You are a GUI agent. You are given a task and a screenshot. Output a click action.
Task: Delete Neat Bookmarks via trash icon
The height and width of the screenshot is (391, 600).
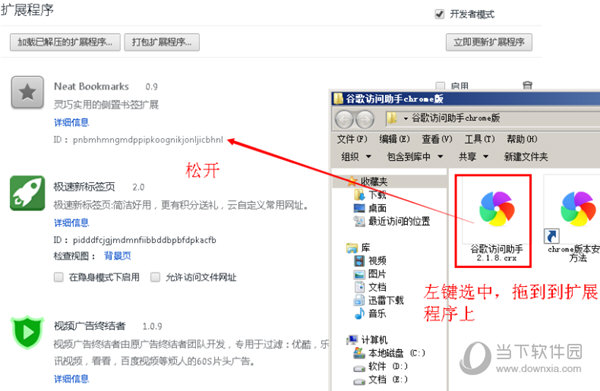coord(527,85)
